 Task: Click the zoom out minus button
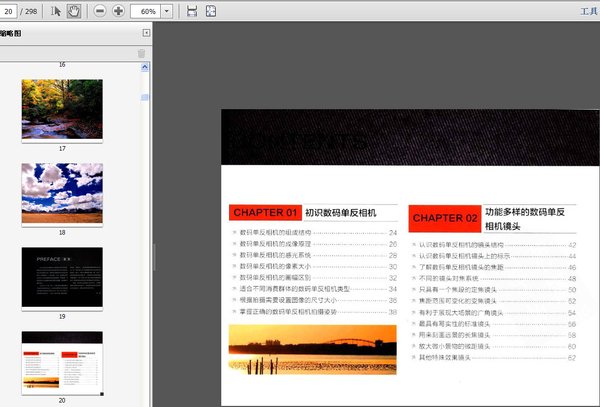99,10
